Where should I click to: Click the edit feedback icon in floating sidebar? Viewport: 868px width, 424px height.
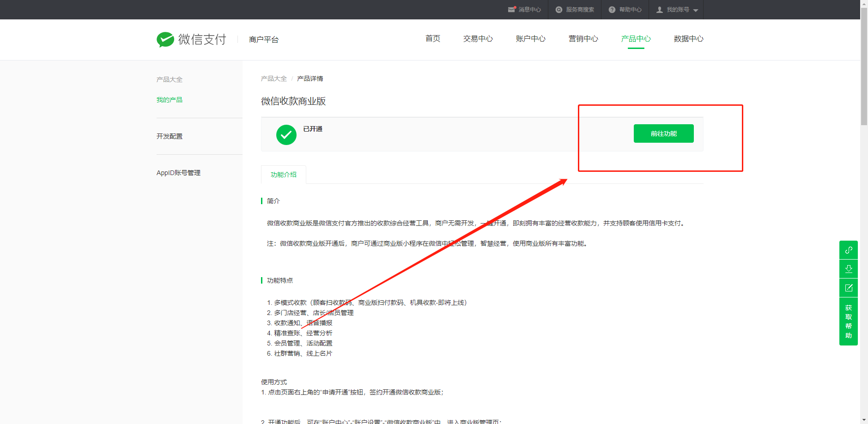pyautogui.click(x=849, y=288)
